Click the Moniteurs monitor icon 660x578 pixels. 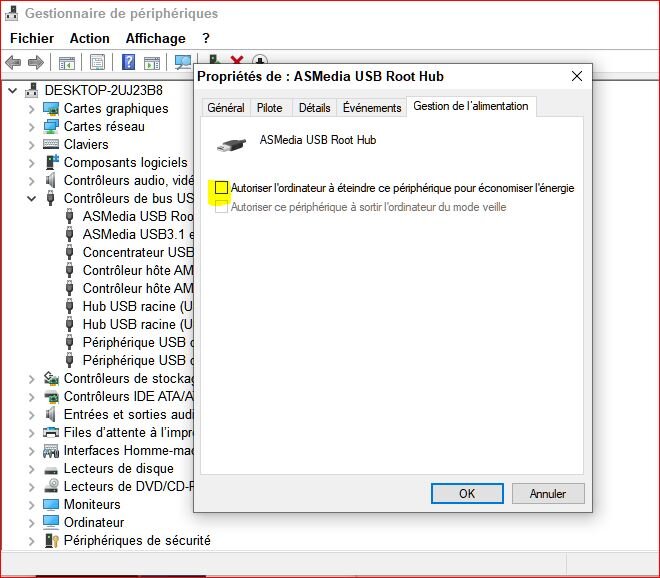[51, 504]
